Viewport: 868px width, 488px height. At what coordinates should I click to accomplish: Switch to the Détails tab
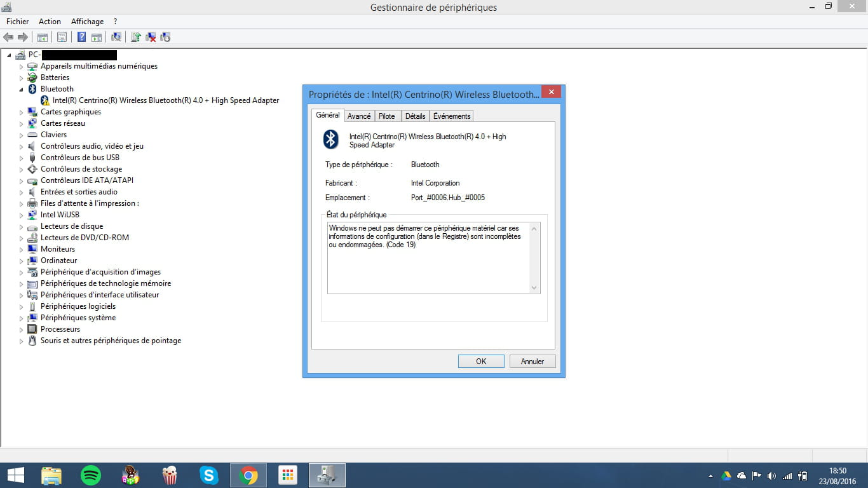click(416, 116)
